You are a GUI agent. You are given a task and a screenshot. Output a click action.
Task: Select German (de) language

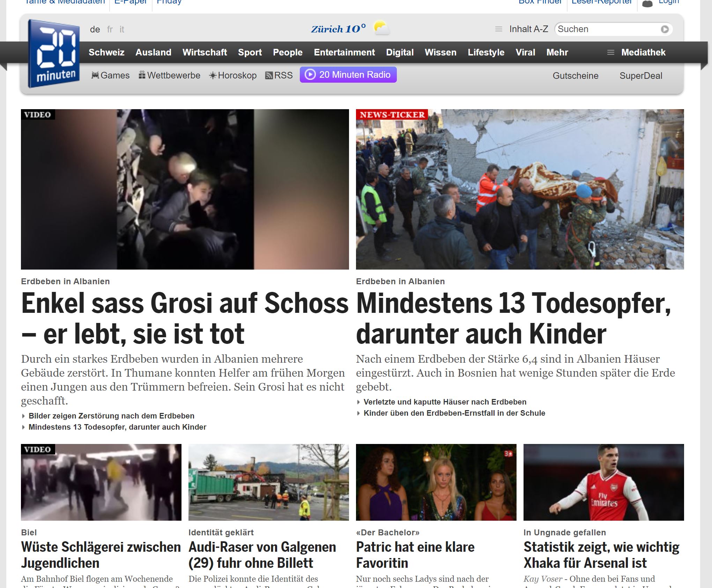(x=95, y=29)
